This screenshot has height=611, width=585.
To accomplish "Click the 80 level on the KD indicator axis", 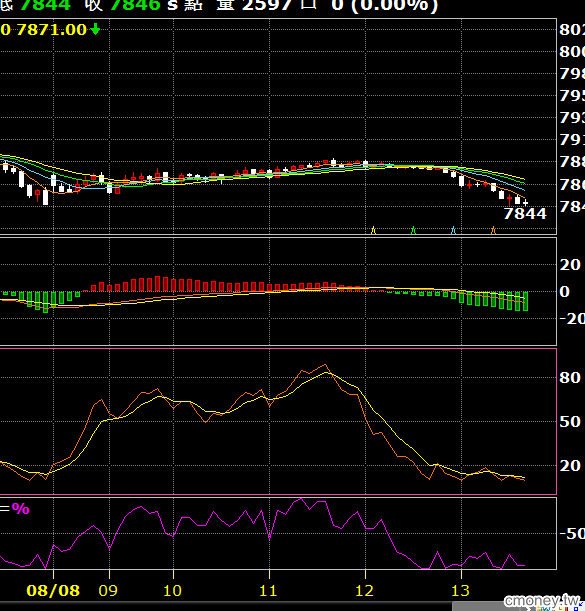I will [570, 378].
